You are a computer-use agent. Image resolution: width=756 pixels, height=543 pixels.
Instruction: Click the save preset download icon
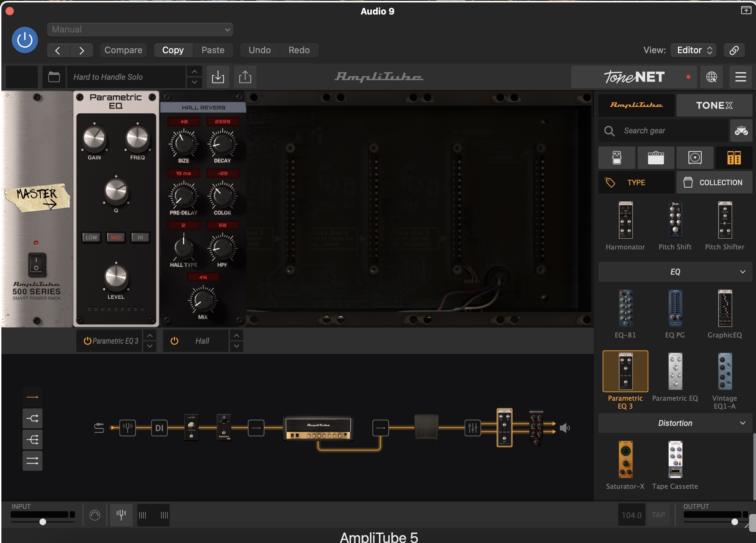point(218,77)
